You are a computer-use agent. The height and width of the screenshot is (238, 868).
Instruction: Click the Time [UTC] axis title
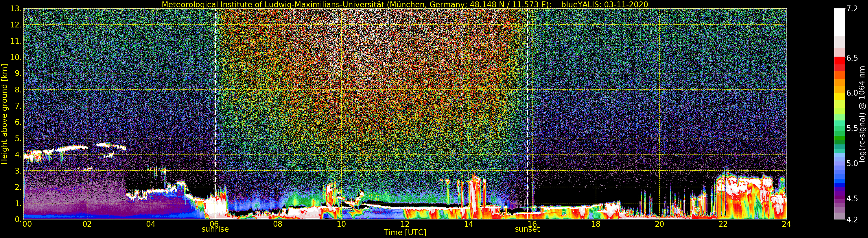click(x=405, y=233)
